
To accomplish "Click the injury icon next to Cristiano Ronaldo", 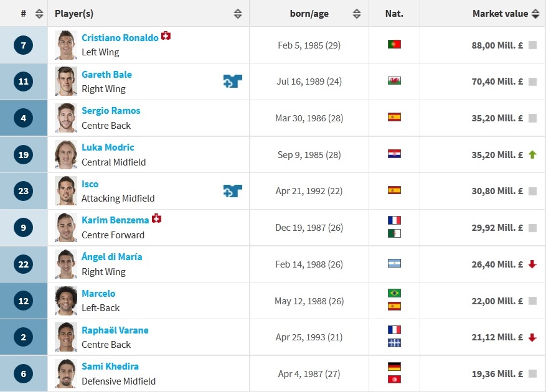I will 166,36.
